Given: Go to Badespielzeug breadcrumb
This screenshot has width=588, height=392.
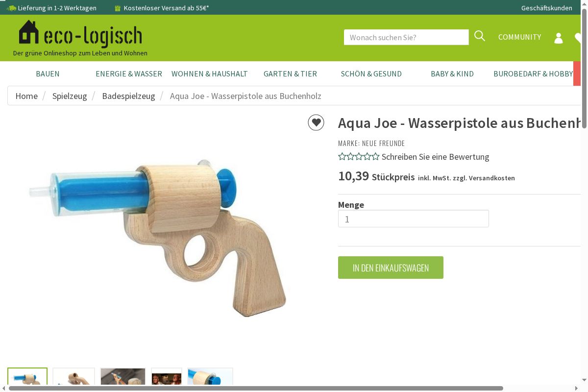Looking at the screenshot, I should pyautogui.click(x=128, y=96).
